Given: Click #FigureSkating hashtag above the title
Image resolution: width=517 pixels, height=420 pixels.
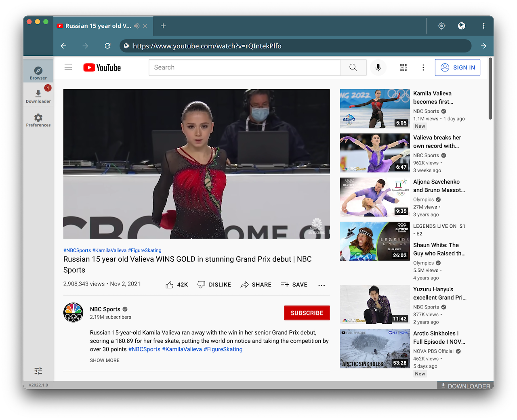Looking at the screenshot, I should pos(145,250).
